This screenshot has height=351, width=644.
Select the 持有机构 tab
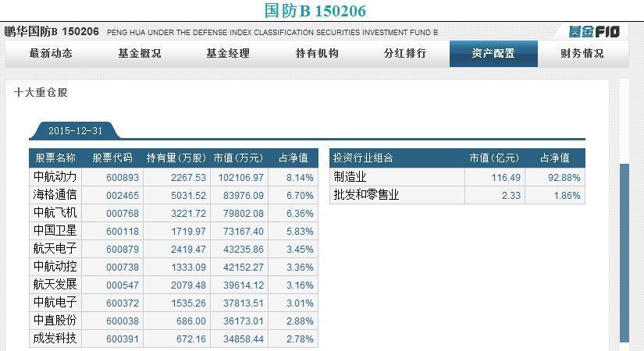coord(317,53)
